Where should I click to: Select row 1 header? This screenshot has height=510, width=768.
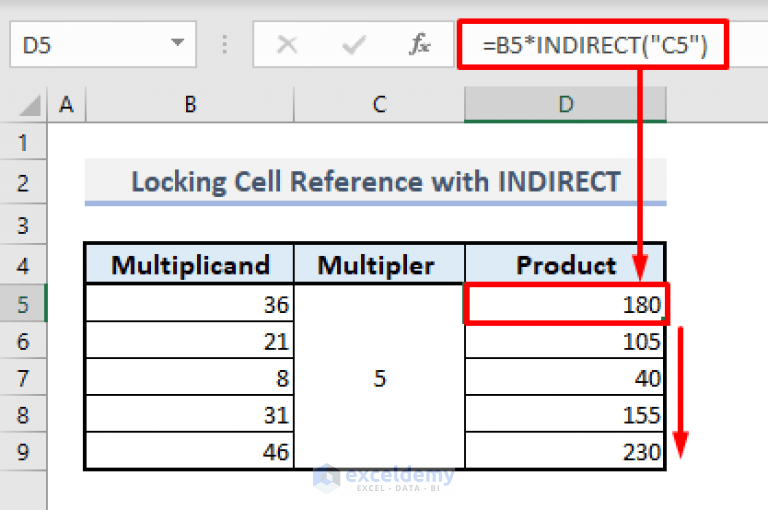point(23,143)
